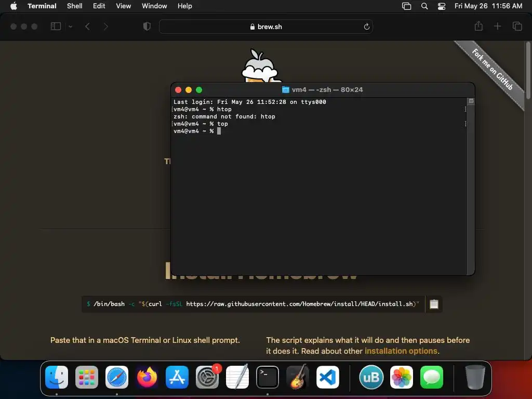Viewport: 532px width, 399px height.
Task: Open Messages from the Dock
Action: click(x=432, y=377)
